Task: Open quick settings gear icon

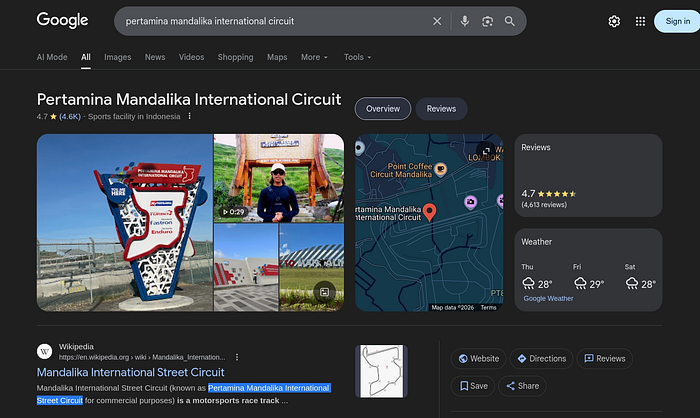Action: [614, 21]
